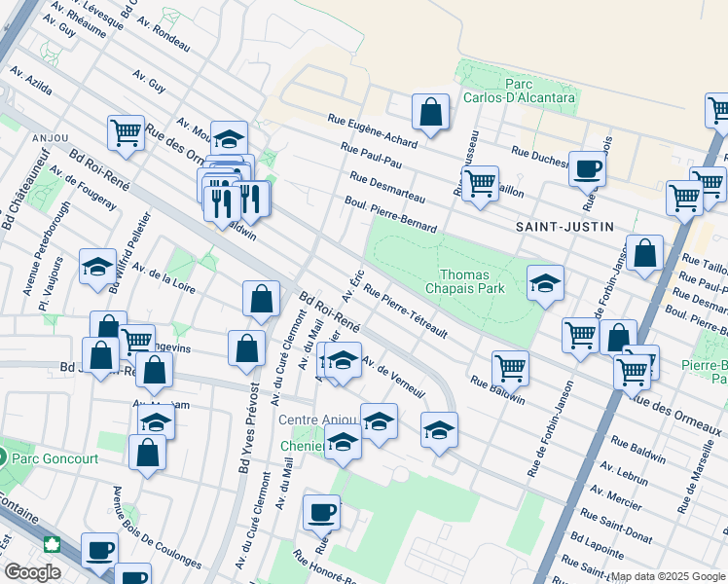Screen dimensions: 728x584
Task: Click the cafe marker near La Fontaine highway
Action: (99, 552)
